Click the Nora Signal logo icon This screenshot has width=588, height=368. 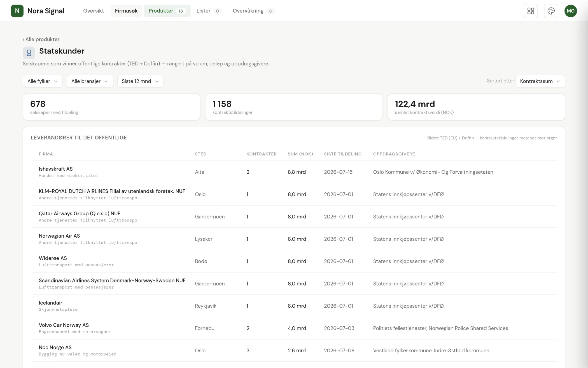17,11
